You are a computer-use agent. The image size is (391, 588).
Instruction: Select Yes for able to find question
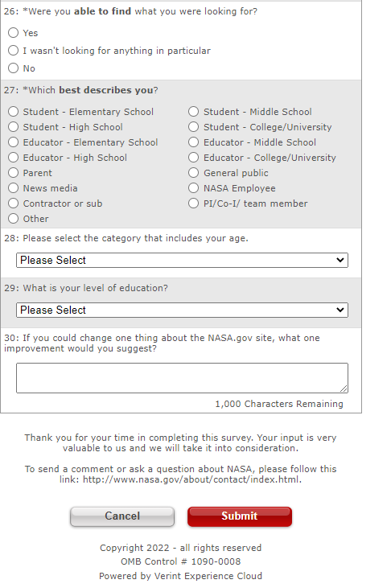(13, 33)
